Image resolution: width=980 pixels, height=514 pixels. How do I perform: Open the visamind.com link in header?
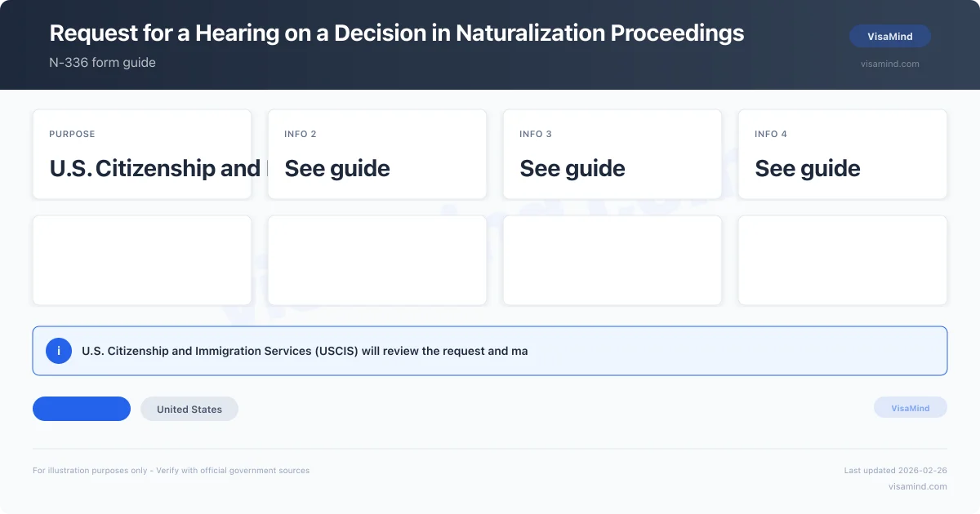(x=889, y=64)
